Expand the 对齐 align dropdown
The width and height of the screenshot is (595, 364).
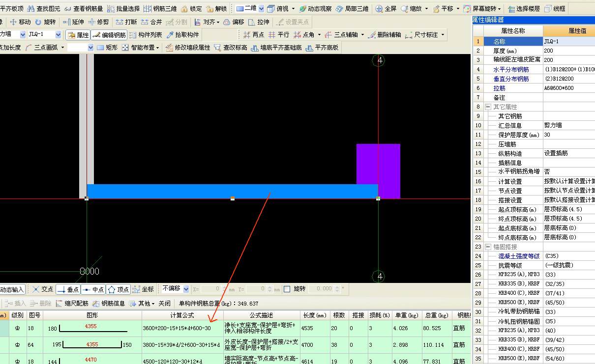click(x=218, y=22)
